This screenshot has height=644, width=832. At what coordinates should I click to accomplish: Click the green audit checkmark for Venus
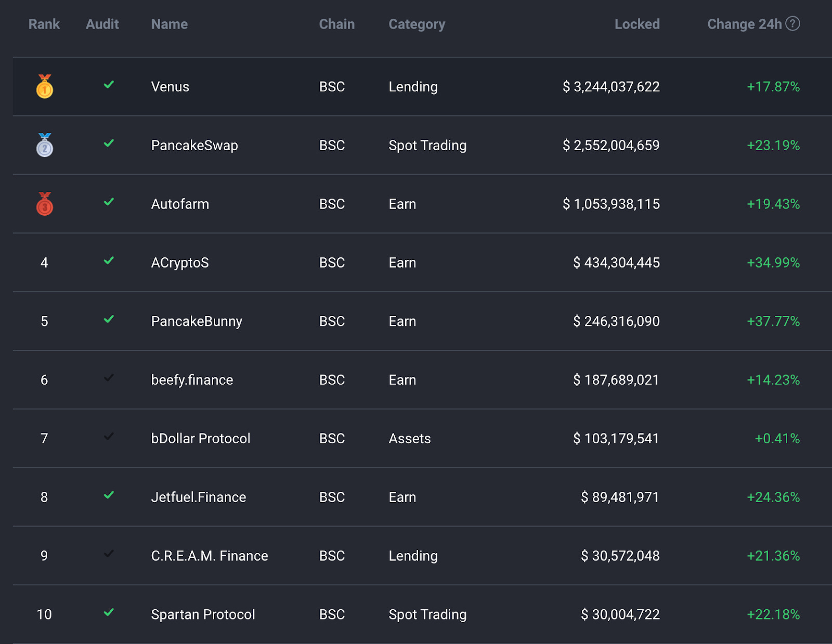tap(109, 85)
